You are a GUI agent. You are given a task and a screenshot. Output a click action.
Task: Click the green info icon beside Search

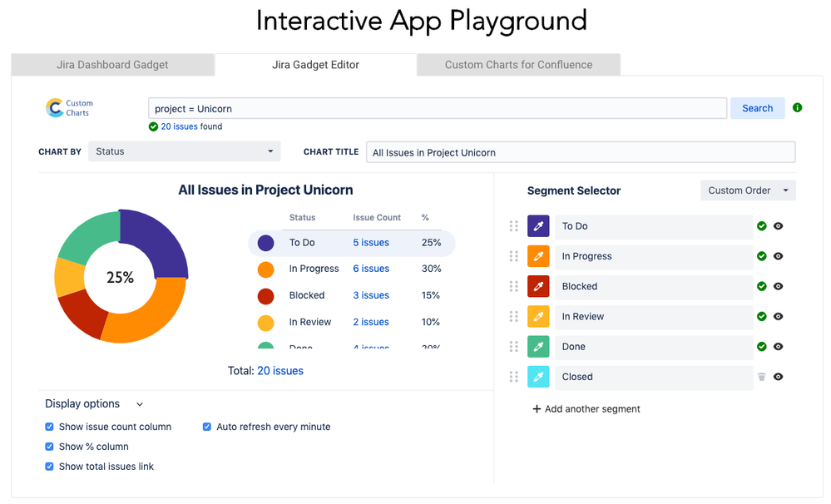coord(798,108)
